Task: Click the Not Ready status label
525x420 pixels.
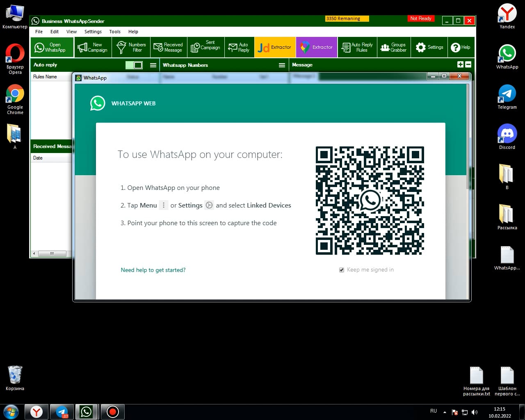Action: pos(421,18)
